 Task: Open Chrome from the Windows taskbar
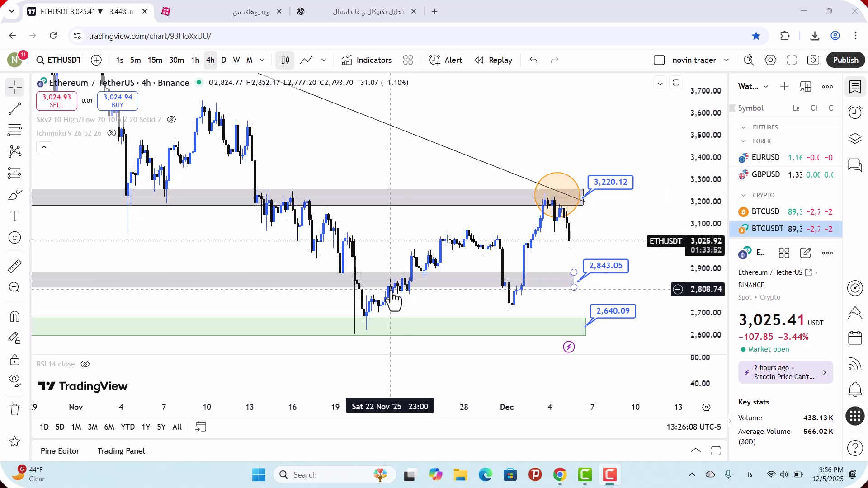560,475
